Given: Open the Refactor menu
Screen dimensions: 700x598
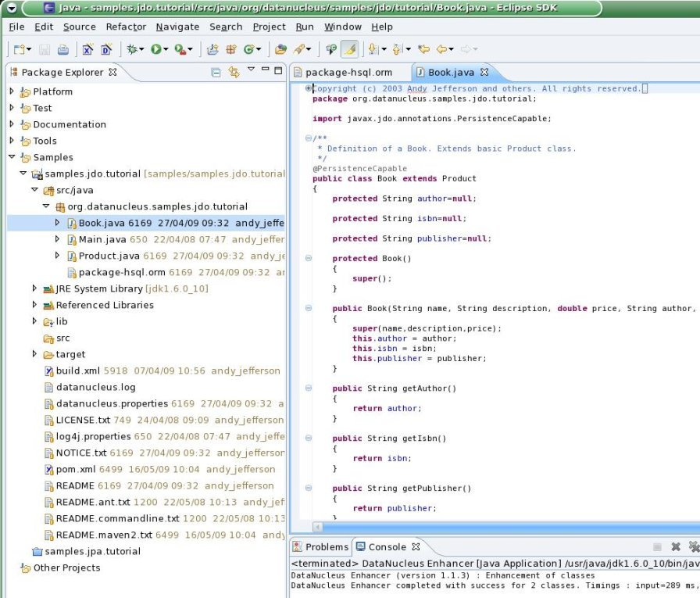Looking at the screenshot, I should click(125, 27).
